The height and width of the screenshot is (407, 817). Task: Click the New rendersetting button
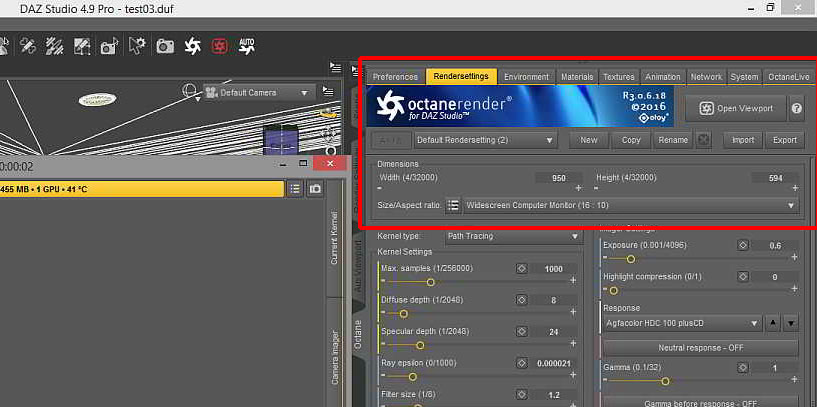pos(589,140)
